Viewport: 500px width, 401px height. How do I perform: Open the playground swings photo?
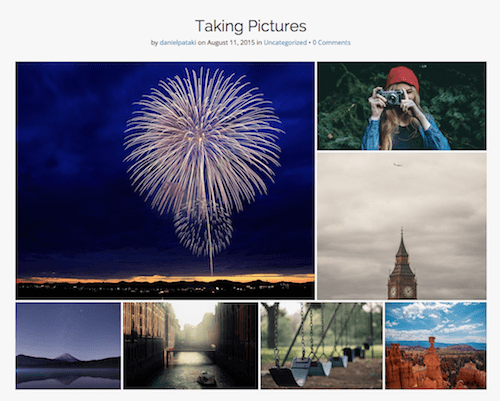tap(322, 345)
